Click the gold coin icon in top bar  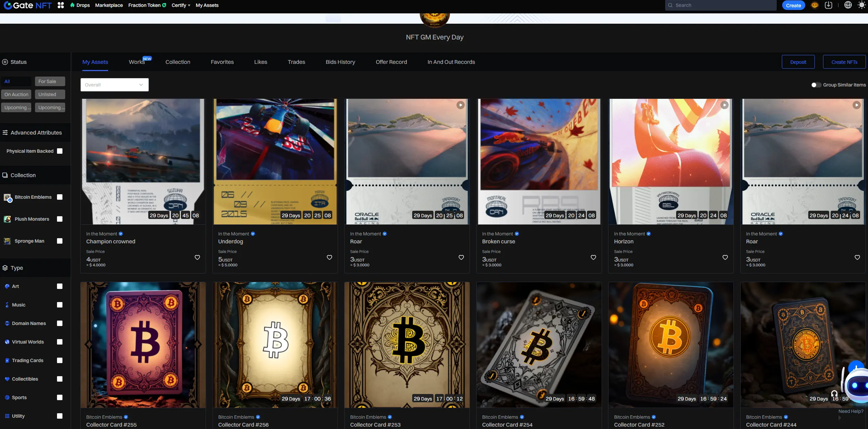tap(815, 5)
